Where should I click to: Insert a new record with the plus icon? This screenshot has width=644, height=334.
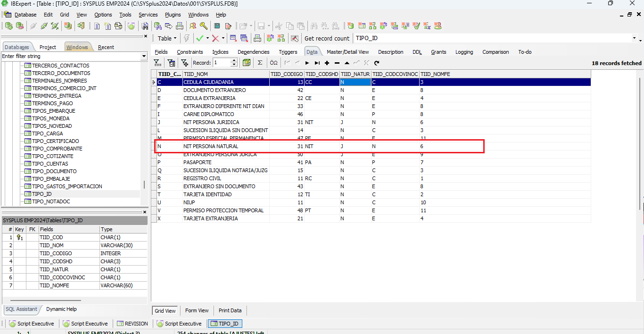327,63
